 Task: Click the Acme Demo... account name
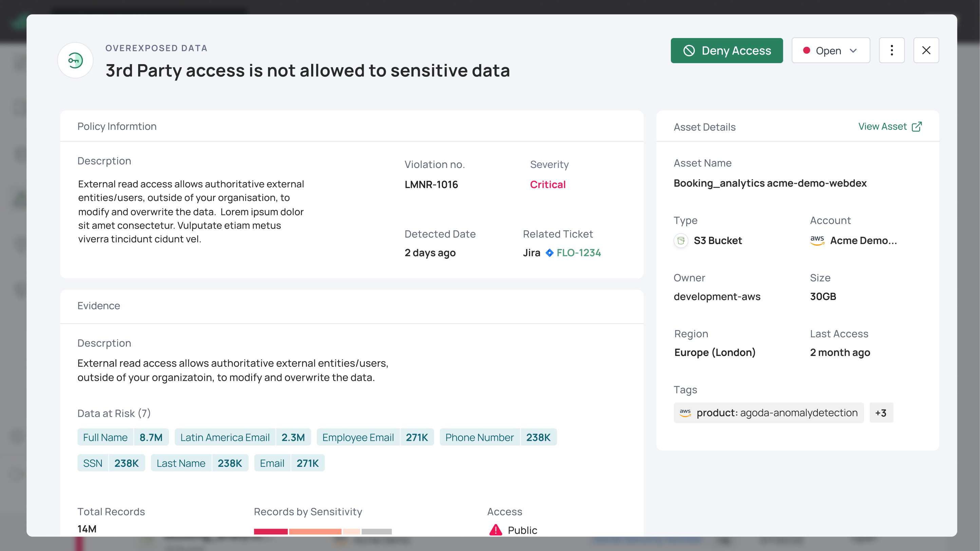click(x=863, y=240)
